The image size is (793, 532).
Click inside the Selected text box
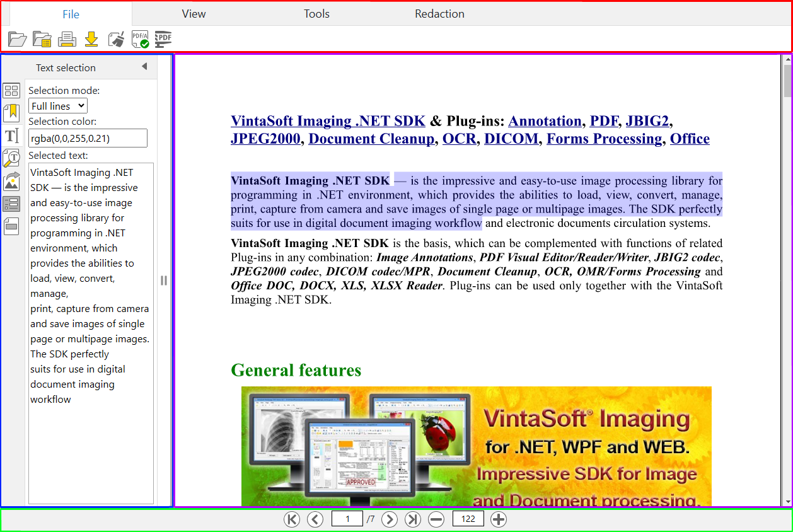coord(91,333)
